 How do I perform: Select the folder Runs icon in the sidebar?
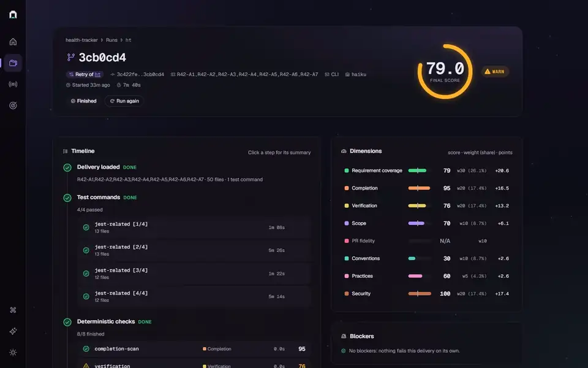coord(13,63)
